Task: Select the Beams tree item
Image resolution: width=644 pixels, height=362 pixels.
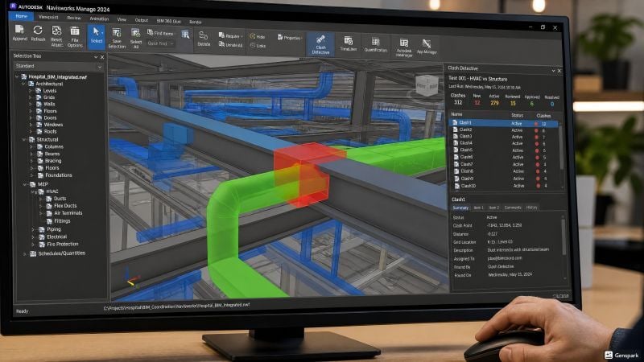Action: 52,154
